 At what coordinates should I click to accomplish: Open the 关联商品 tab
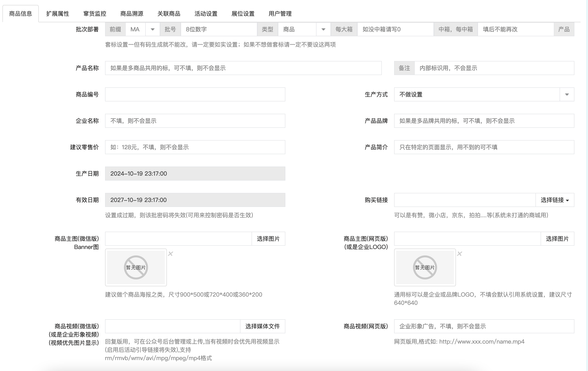point(169,14)
